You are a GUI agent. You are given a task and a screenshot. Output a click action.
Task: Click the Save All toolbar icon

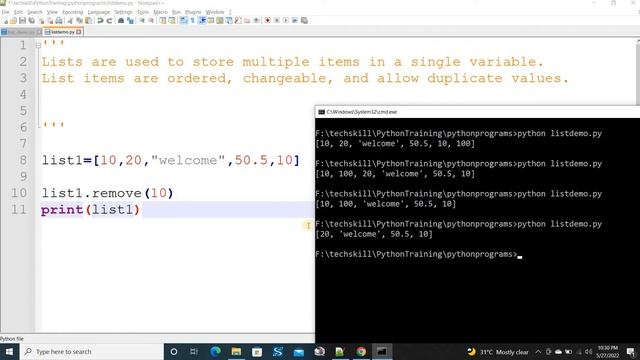[31, 20]
